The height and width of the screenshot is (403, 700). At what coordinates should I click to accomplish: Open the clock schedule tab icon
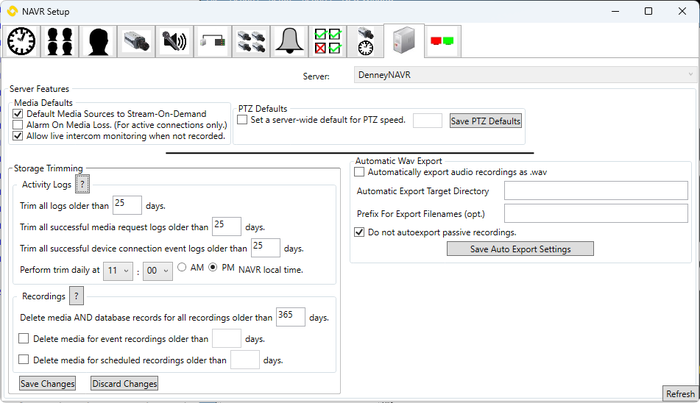[24, 41]
